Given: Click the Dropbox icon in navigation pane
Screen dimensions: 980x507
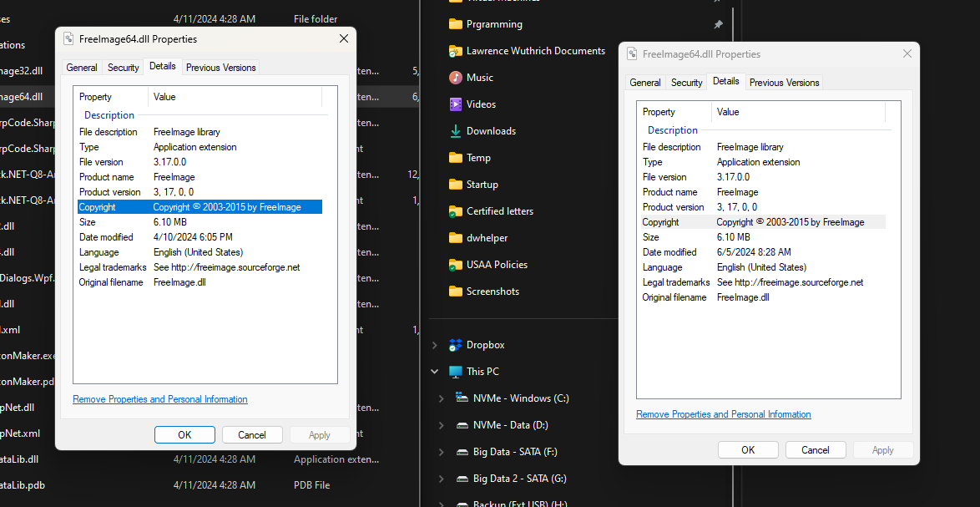Looking at the screenshot, I should click(455, 345).
